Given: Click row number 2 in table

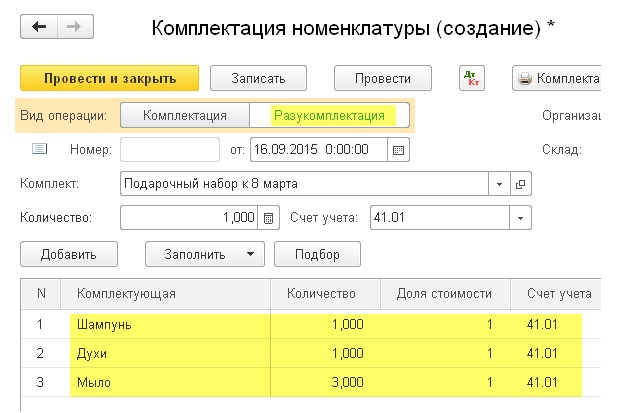Looking at the screenshot, I should click(x=40, y=353).
